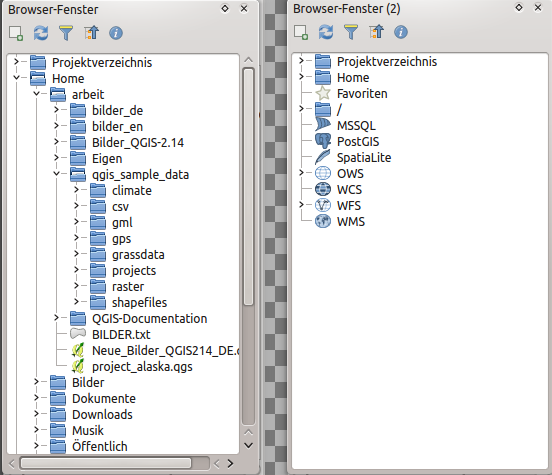Expand the OWS node
552x475 pixels.
click(x=301, y=173)
